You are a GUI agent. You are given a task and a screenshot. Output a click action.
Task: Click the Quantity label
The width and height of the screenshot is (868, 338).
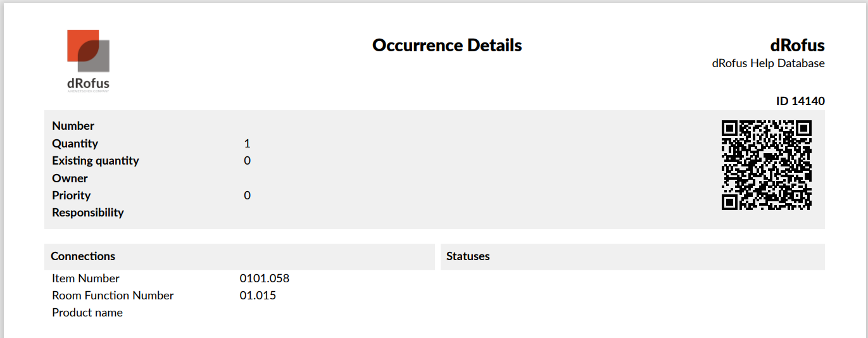click(x=75, y=144)
